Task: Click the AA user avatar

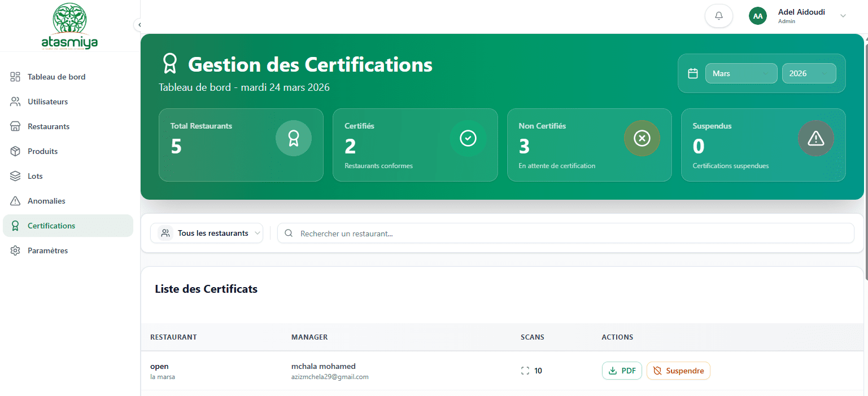Action: [757, 16]
